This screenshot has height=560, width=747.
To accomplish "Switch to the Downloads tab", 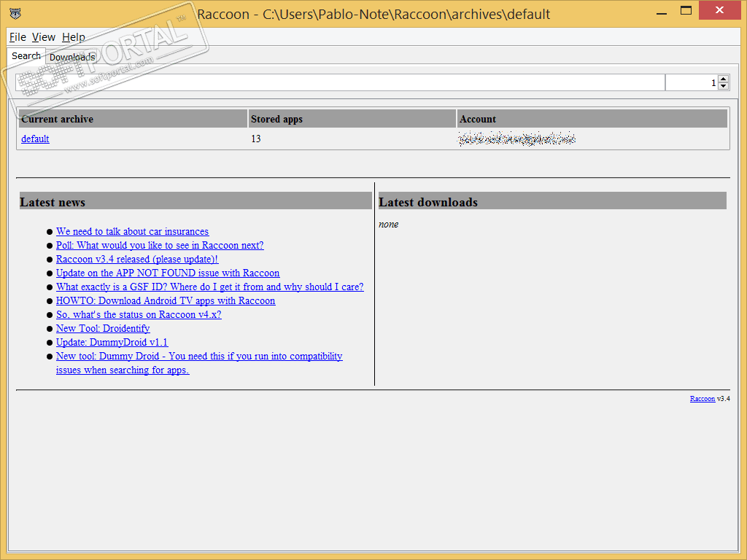I will coord(72,57).
